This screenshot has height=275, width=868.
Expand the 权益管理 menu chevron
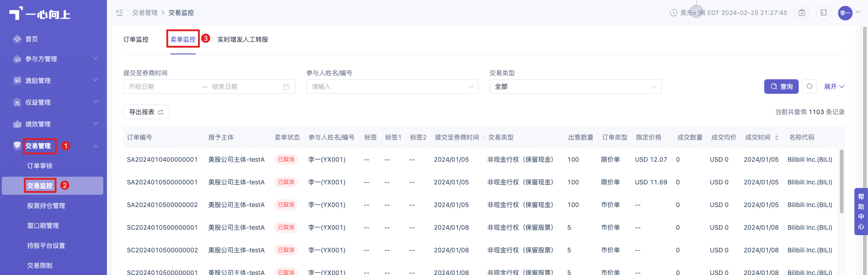click(96, 102)
